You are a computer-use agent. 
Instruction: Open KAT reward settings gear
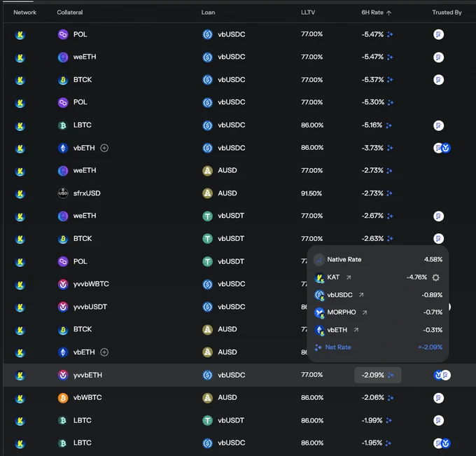436,277
